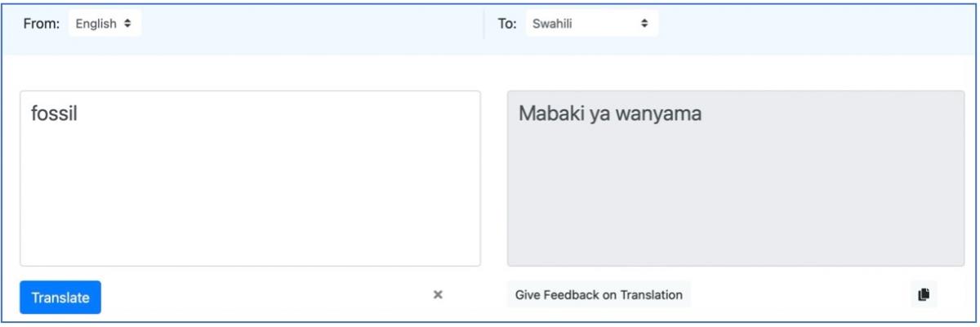980x327 pixels.
Task: Click the blue Translate button
Action: tap(60, 298)
